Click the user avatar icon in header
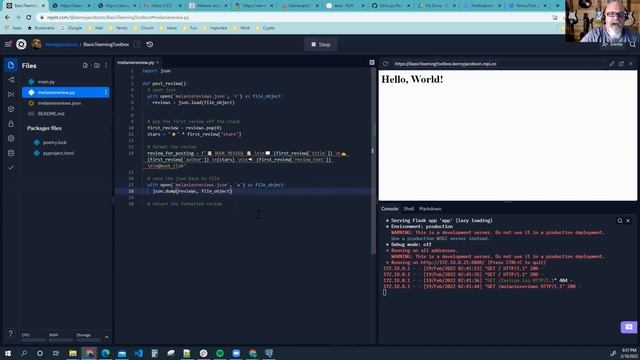The height and width of the screenshot is (360, 640). pyautogui.click(x=37, y=44)
